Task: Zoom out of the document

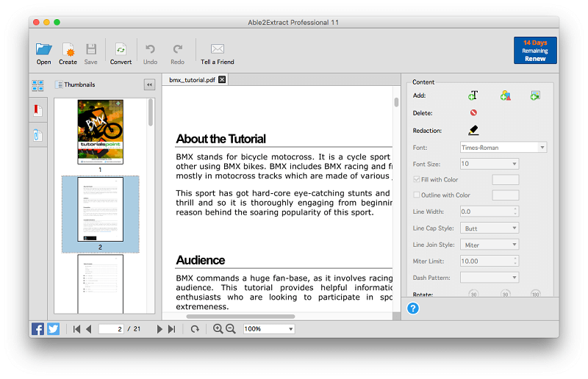Action: (x=231, y=329)
